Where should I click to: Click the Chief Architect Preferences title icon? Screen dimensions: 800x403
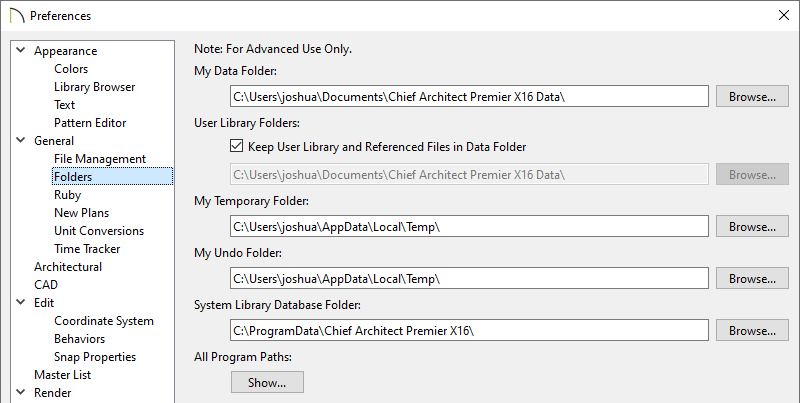pyautogui.click(x=16, y=16)
